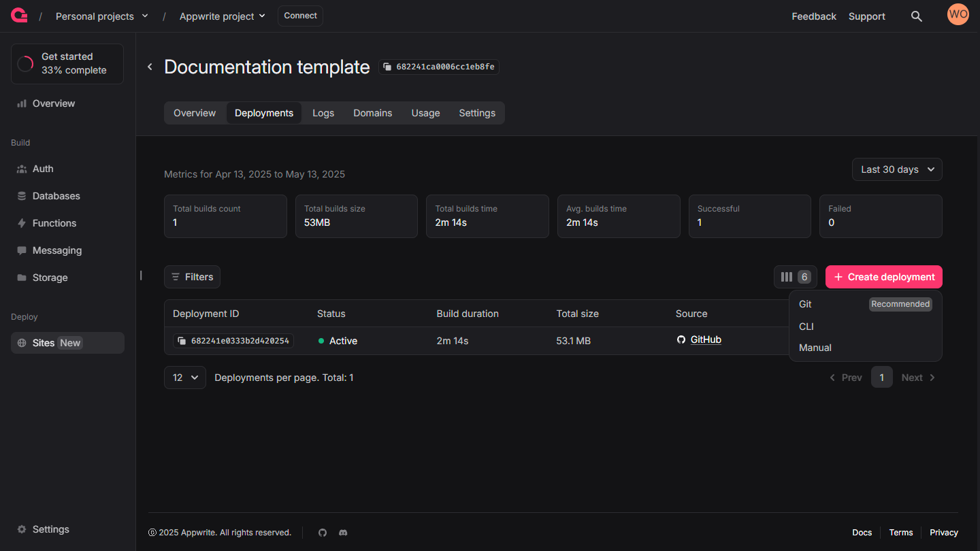Image resolution: width=980 pixels, height=551 pixels.
Task: Click the 53.1 MB size cell
Action: coord(574,341)
